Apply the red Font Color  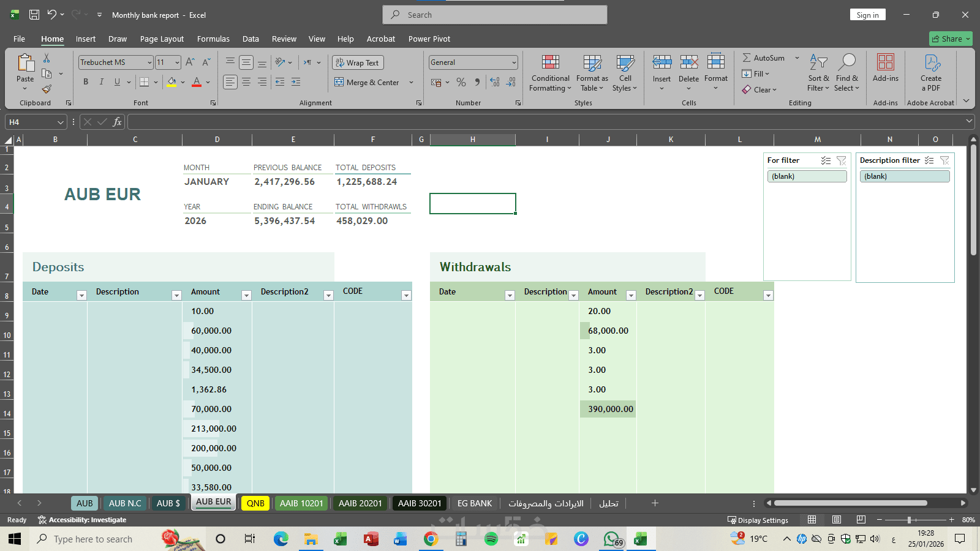[x=197, y=82]
